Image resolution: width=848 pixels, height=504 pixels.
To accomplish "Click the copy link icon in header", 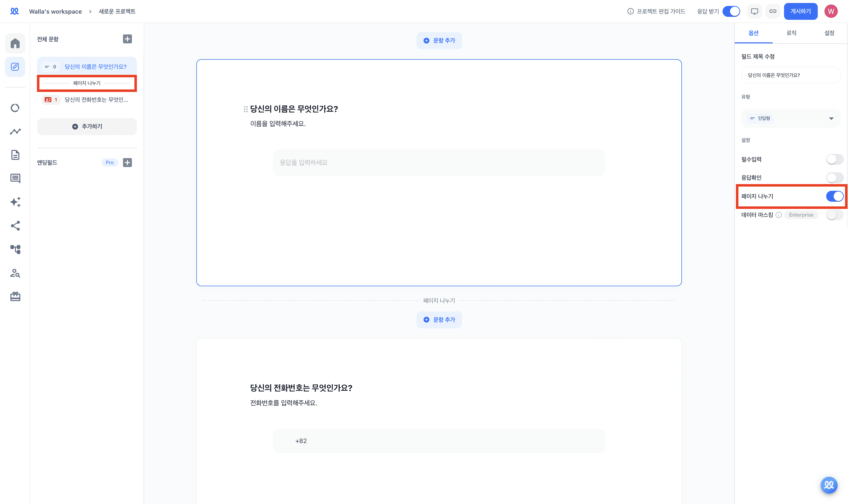I will [x=773, y=11].
